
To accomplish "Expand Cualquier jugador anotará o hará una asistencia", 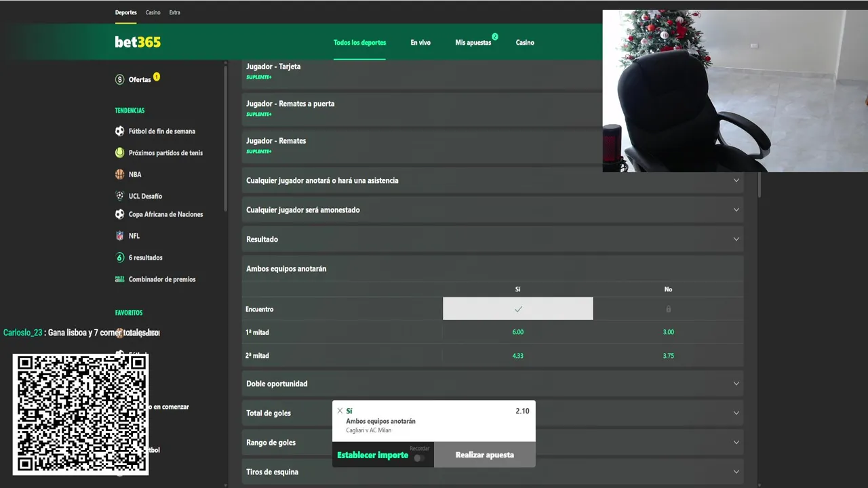I will pos(492,181).
